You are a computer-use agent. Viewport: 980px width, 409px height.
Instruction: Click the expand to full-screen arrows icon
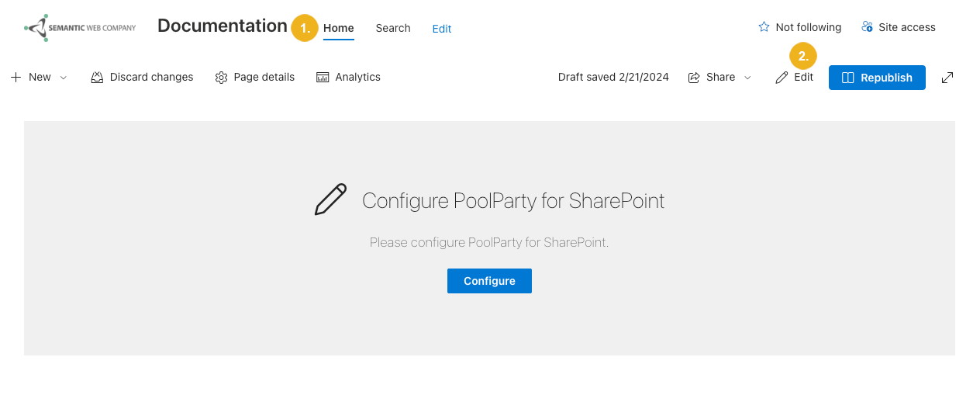947,78
